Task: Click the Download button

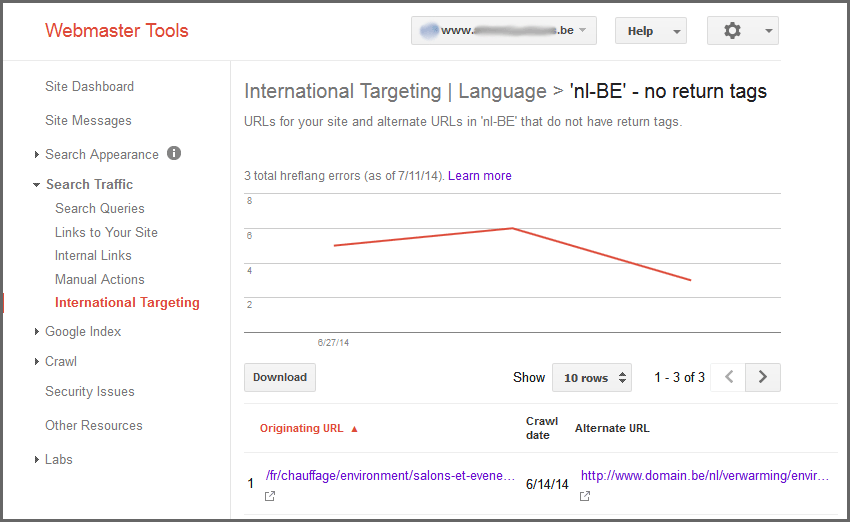Action: (x=280, y=377)
